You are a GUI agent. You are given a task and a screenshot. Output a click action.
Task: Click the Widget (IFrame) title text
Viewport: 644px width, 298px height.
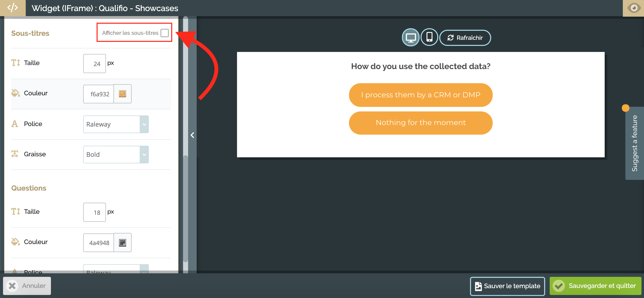(x=105, y=8)
